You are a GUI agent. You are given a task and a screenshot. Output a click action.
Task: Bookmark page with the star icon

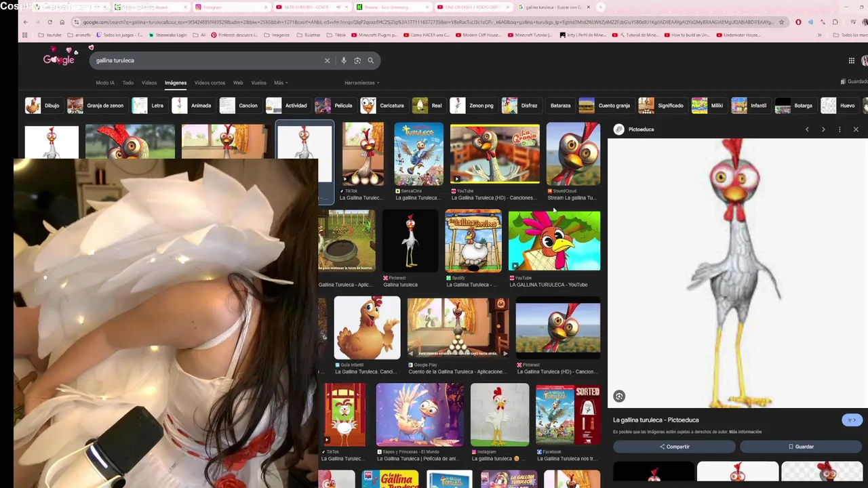point(781,22)
